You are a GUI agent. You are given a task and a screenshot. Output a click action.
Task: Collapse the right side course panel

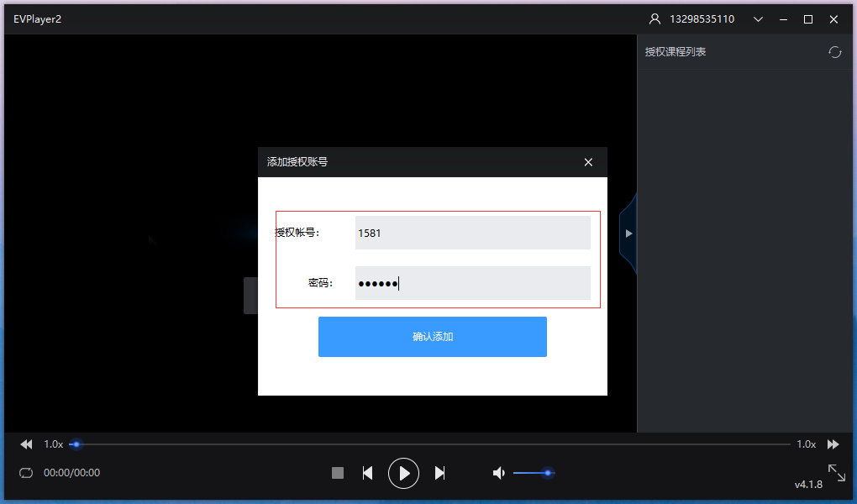tap(628, 234)
